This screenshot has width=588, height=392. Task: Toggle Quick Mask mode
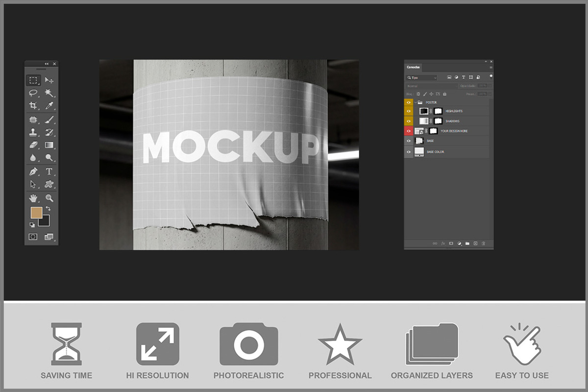pos(33,237)
